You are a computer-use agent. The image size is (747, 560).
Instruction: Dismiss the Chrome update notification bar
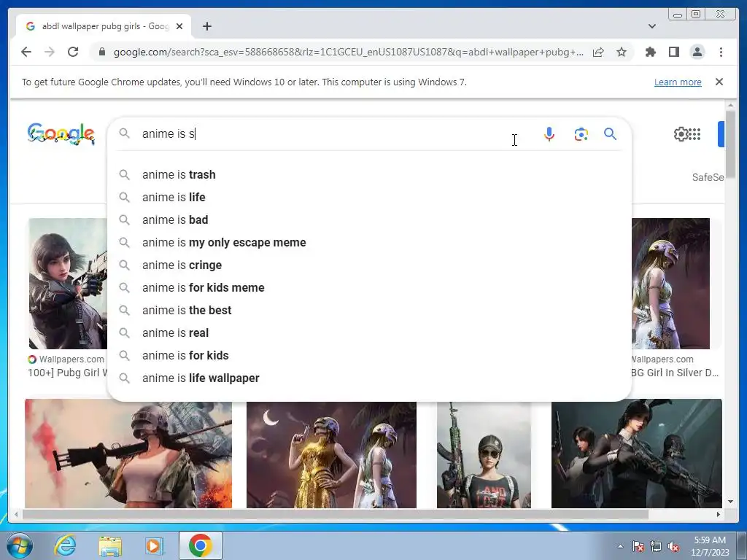pyautogui.click(x=719, y=82)
